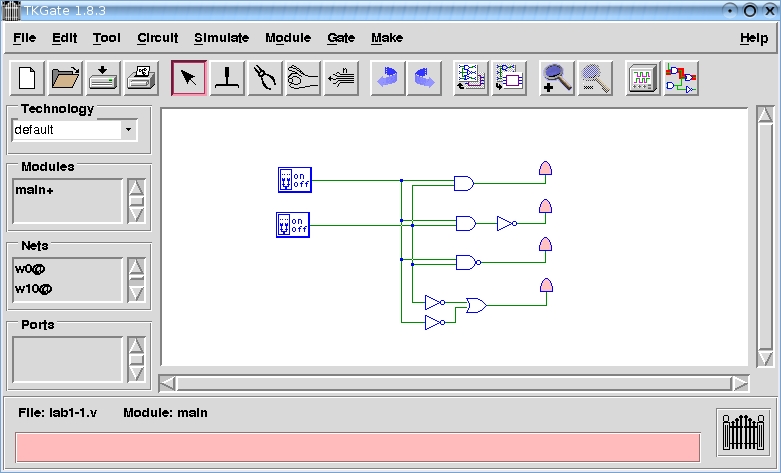Click Ports list scroll up arrow
Screen dimensions: 781x473
click(x=136, y=346)
